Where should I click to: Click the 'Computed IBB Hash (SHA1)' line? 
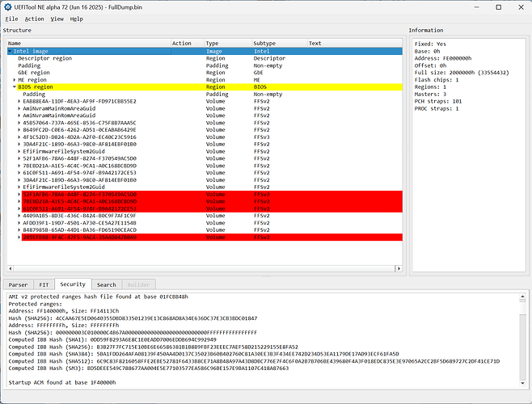click(112, 339)
